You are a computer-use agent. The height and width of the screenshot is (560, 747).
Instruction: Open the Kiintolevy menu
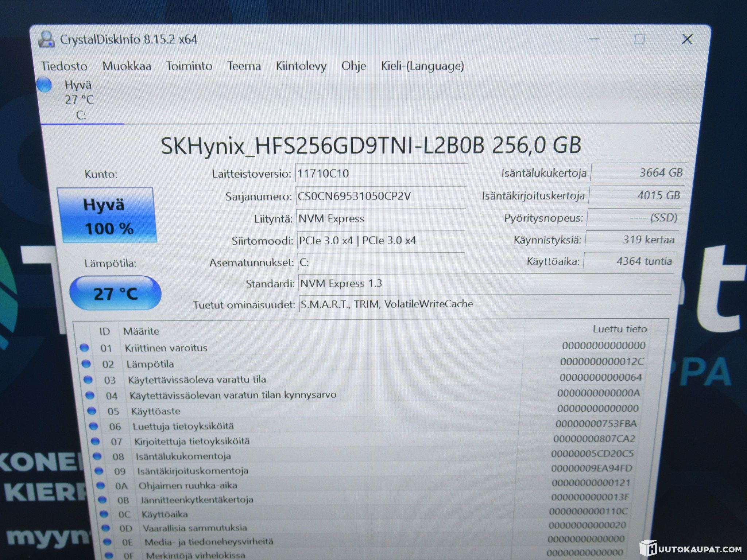pos(301,66)
